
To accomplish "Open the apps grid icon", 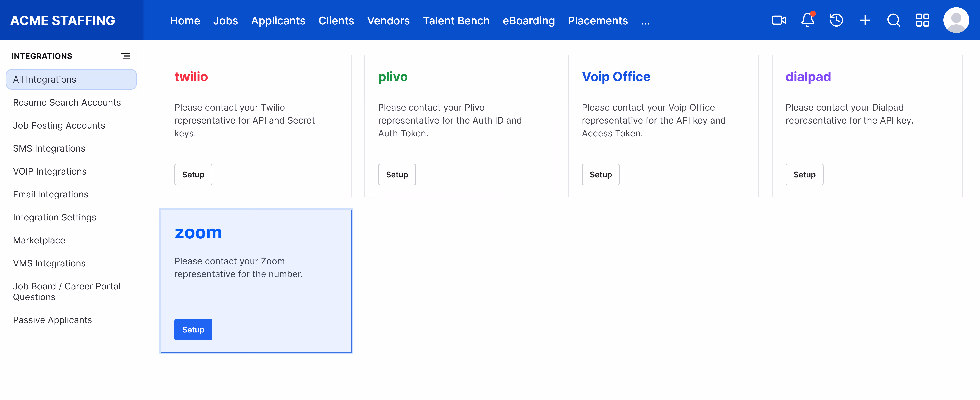I will (922, 20).
